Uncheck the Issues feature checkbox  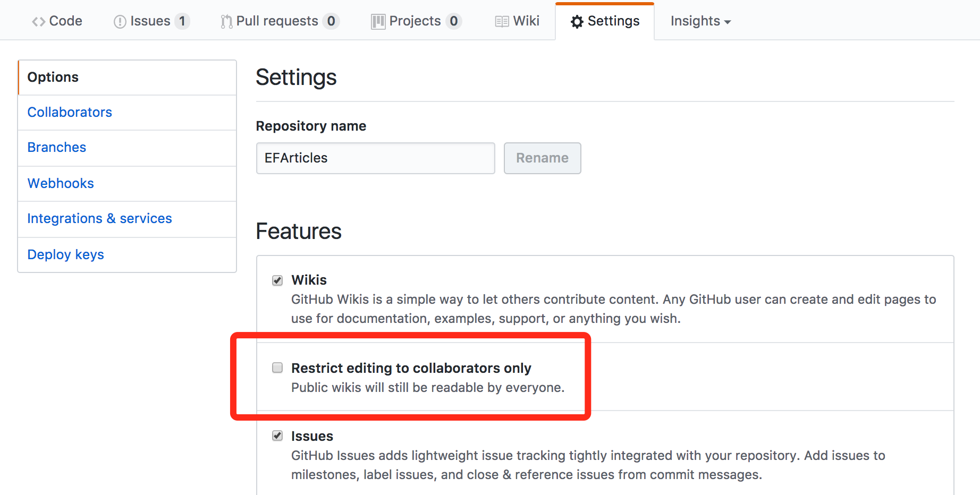(277, 436)
